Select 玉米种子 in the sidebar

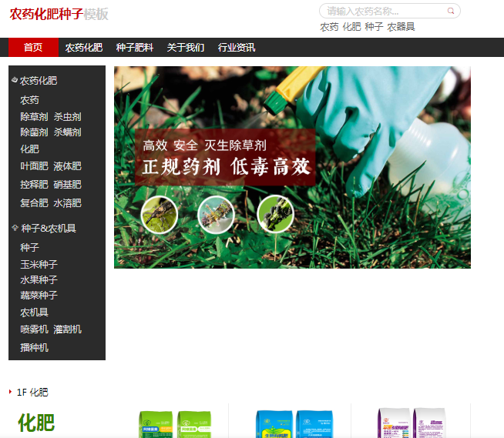click(x=39, y=264)
